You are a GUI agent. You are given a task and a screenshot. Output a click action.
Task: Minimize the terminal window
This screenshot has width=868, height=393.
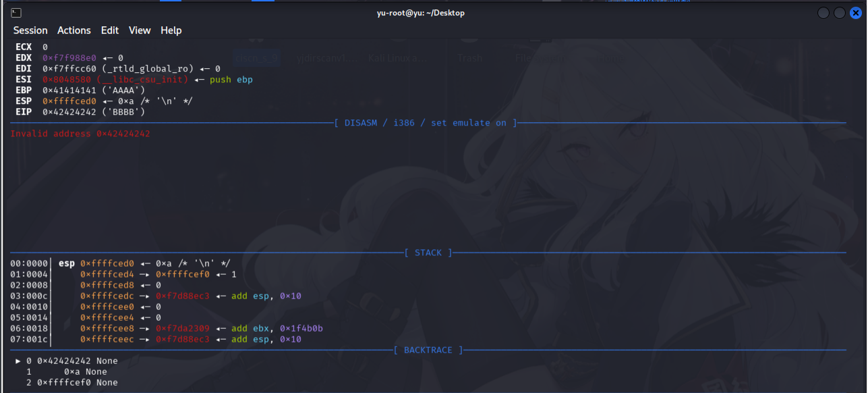[x=823, y=13]
